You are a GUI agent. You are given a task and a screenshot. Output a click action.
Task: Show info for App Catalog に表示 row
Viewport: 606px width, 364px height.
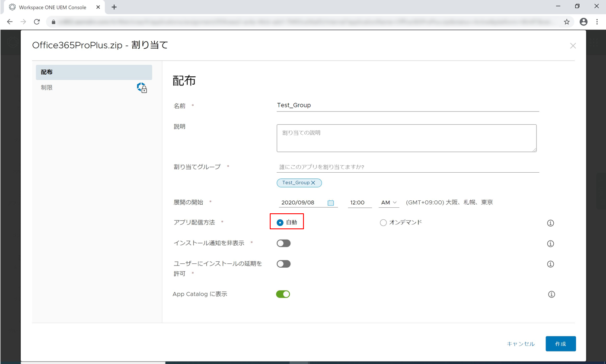click(551, 294)
